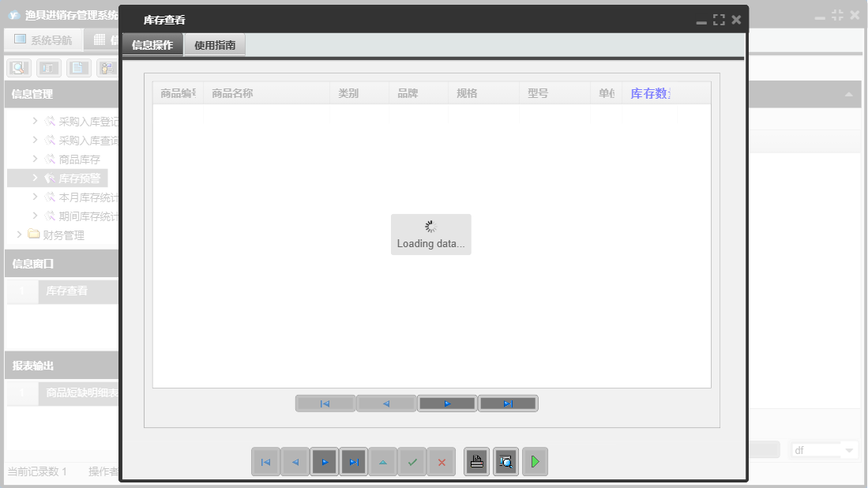Click the green checkmark confirm icon
Viewport: 868px width, 488px height.
(412, 462)
